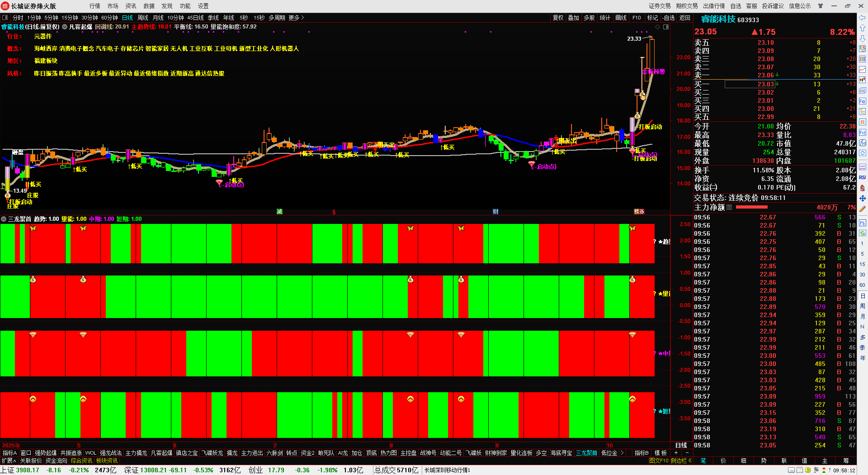Open the 行情 menu
The height and width of the screenshot is (475, 868).
95,6
